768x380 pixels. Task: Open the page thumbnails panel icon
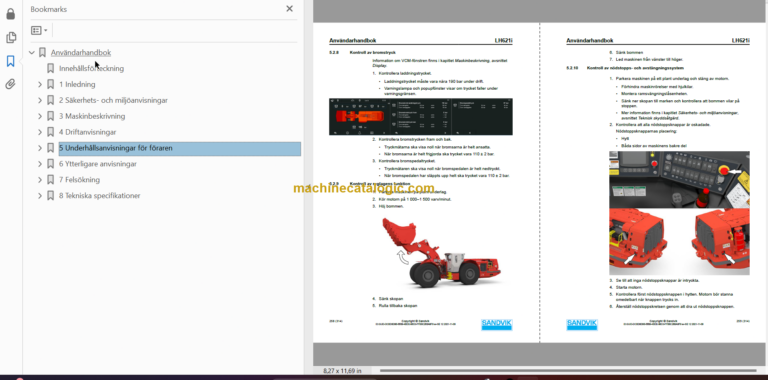[x=10, y=37]
